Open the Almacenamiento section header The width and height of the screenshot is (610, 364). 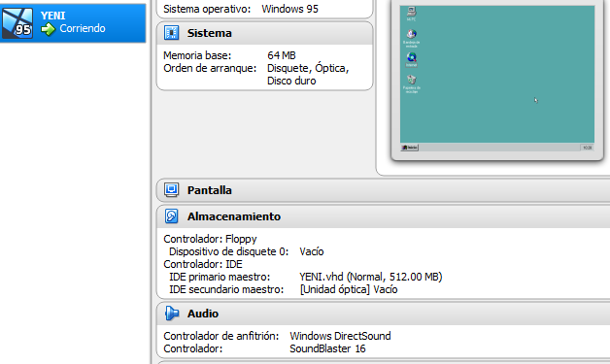[x=384, y=216]
